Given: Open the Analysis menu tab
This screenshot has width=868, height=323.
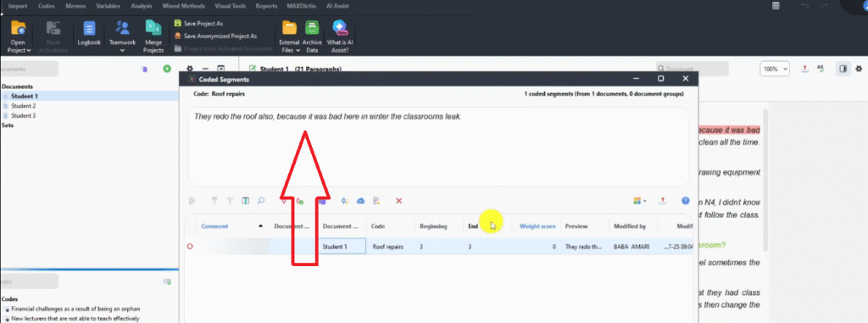Looking at the screenshot, I should click(142, 6).
